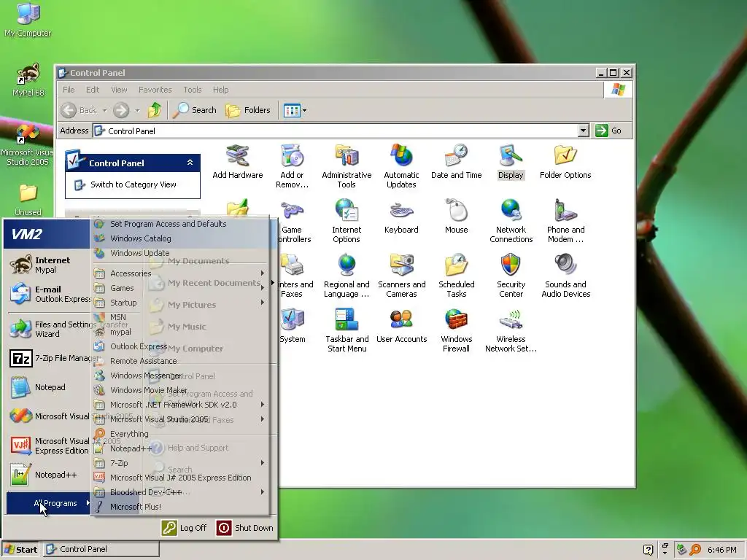Launch Remote Assistance
The height and width of the screenshot is (560, 747).
click(x=179, y=361)
